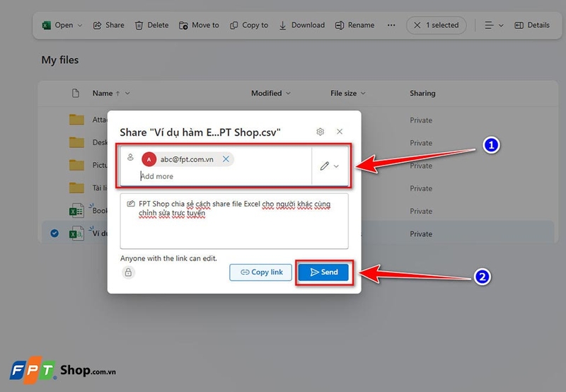566x392 pixels.
Task: Open the File size column dropdown
Action: coord(363,93)
